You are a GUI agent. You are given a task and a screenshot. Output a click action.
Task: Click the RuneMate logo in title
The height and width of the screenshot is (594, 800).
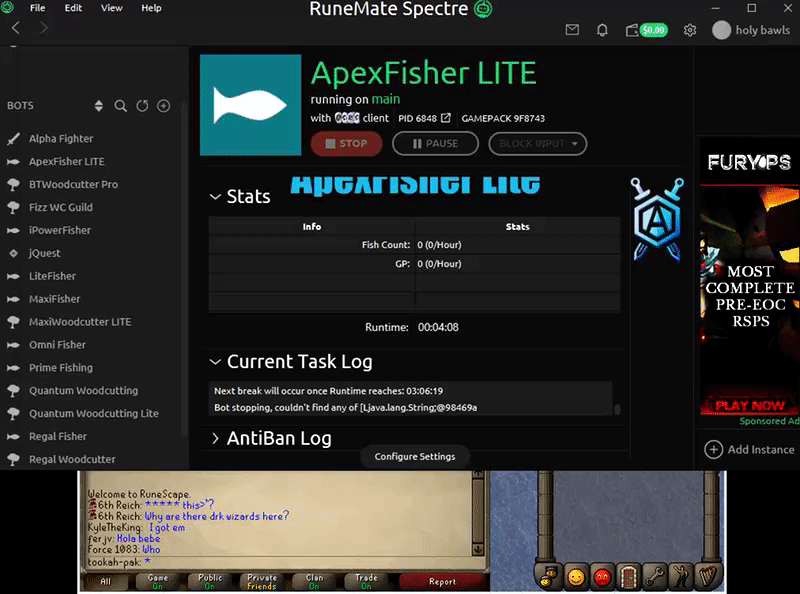click(x=483, y=9)
